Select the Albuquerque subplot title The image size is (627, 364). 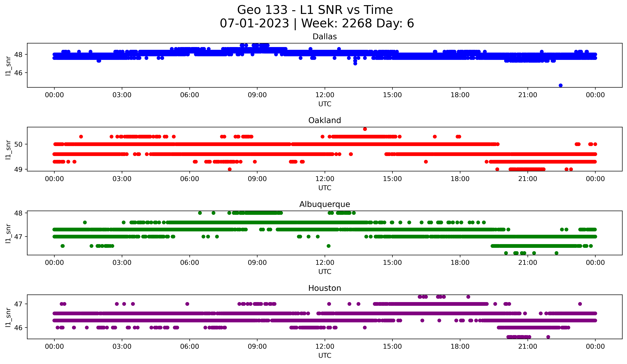pos(324,204)
